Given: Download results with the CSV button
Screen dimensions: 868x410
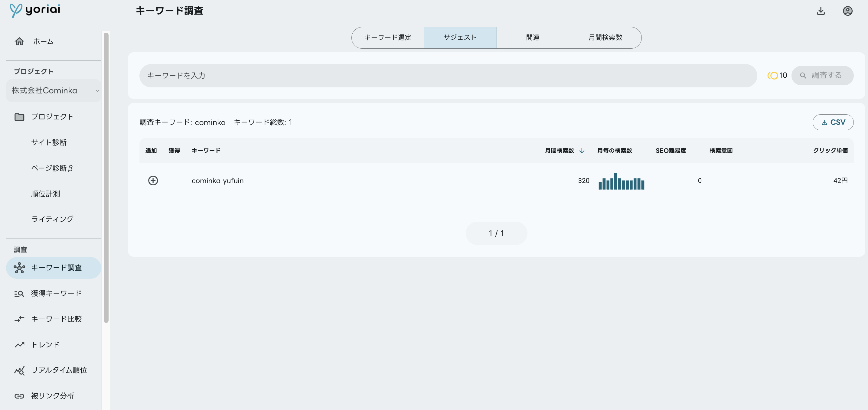Looking at the screenshot, I should tap(833, 122).
